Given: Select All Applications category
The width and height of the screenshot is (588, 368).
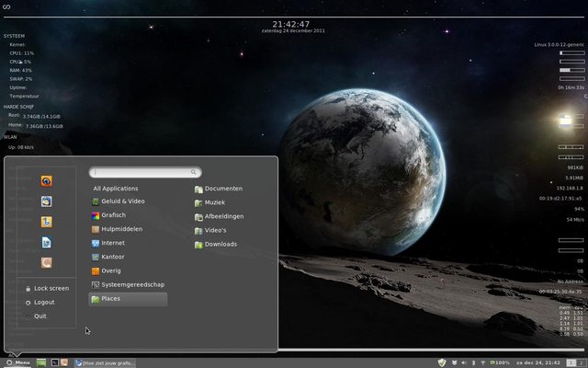Looking at the screenshot, I should pyautogui.click(x=116, y=189).
